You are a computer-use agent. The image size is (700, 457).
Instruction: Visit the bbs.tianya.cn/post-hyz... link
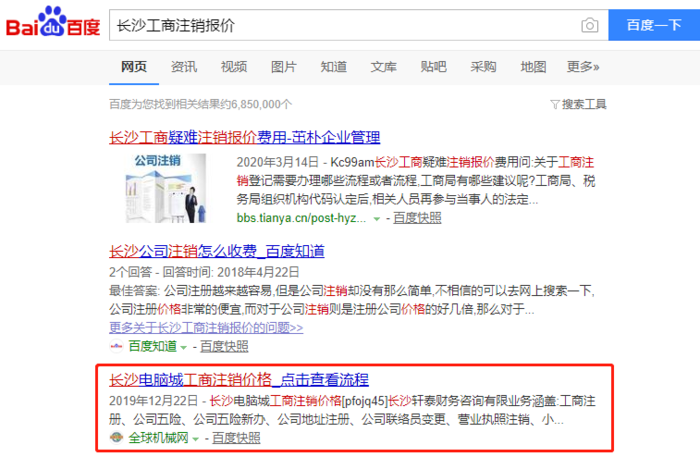[x=301, y=218]
